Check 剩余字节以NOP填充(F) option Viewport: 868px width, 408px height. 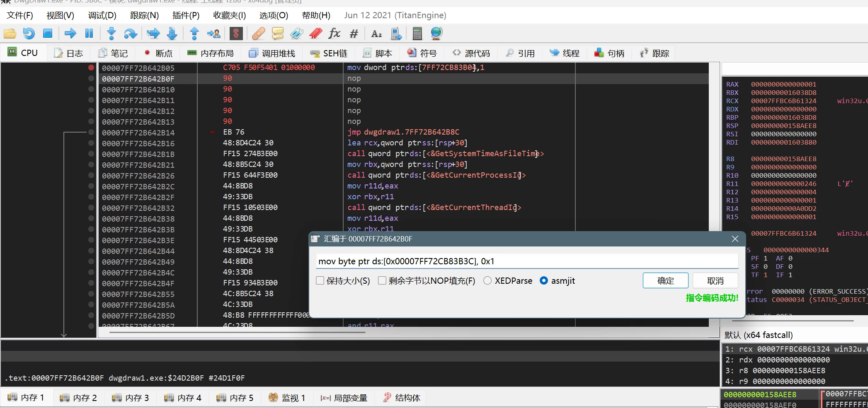(x=382, y=281)
